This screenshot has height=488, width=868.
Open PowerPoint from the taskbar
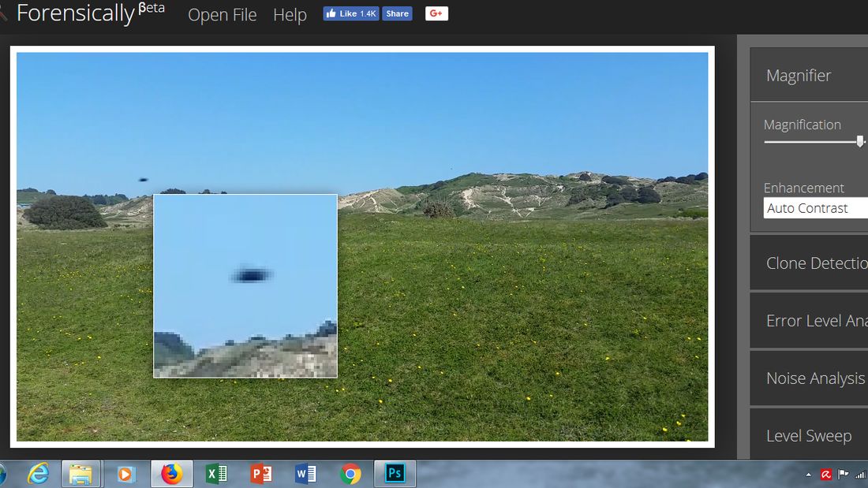point(260,474)
